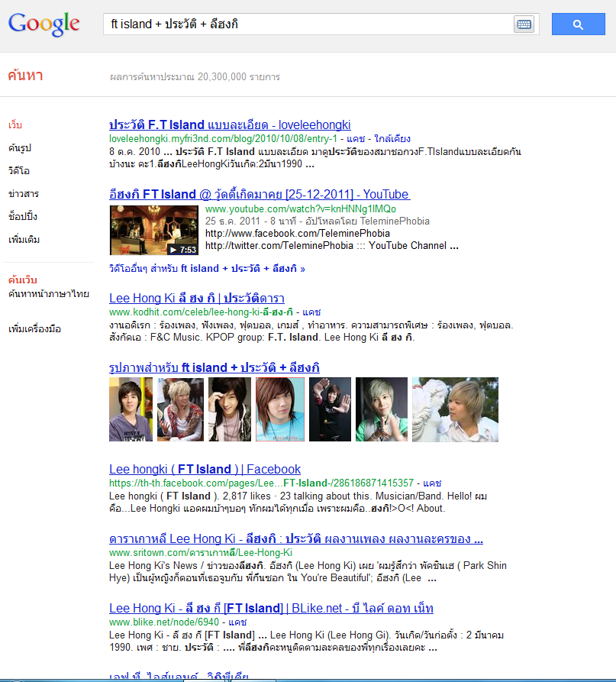Choose ค้นหาหน้าภาษาไทย Thai pages filter
Screen dimensions: 616x682
pyautogui.click(x=49, y=293)
